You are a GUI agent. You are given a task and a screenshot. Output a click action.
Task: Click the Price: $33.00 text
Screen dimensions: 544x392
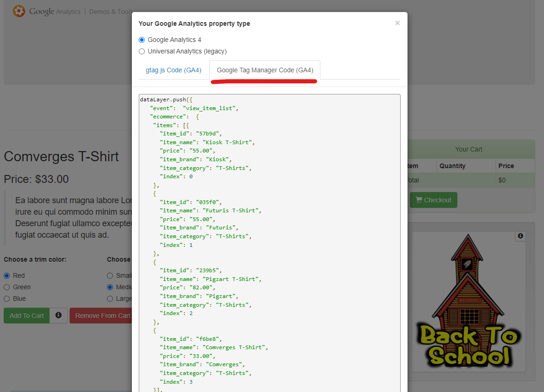(x=36, y=179)
